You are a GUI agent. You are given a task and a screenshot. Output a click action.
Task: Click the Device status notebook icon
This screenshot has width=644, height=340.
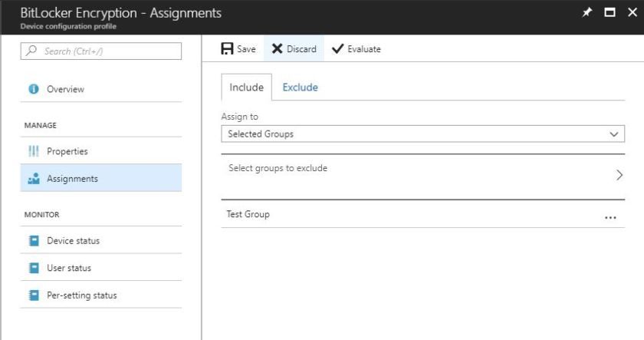click(x=34, y=240)
